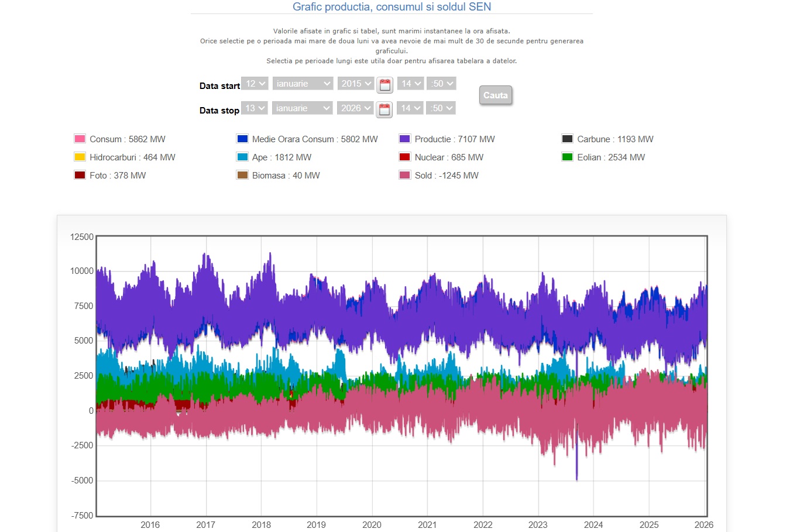Click the yellow Hidrocarburi legend swatch
Image resolution: width=800 pixels, height=532 pixels.
(80, 157)
